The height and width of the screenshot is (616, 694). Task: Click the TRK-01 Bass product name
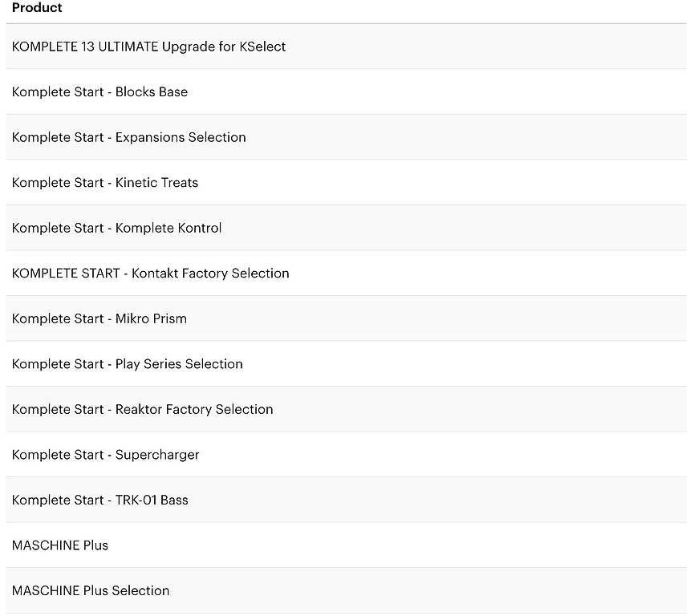tap(152, 500)
